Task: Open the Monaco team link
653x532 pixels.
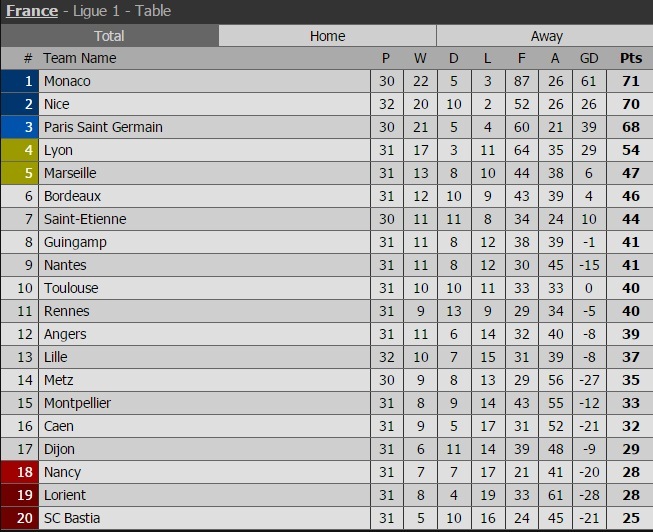Action: (67, 81)
